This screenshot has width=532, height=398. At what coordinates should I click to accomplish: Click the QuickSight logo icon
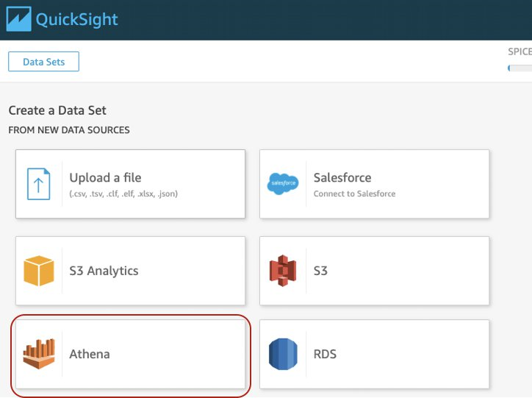pyautogui.click(x=18, y=19)
